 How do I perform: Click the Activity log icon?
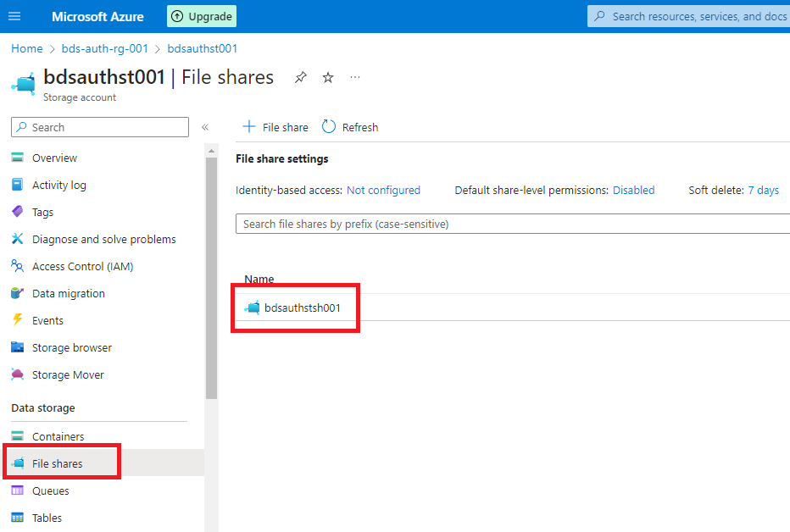pos(17,185)
